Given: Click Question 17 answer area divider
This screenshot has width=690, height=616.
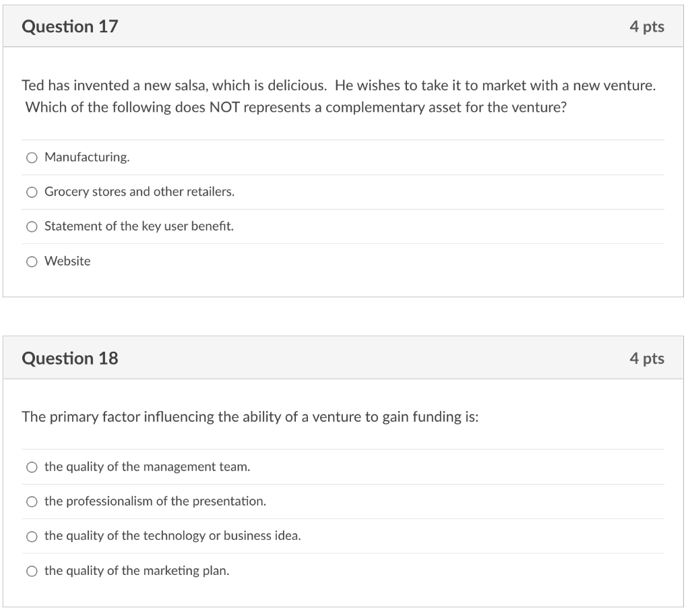Looking at the screenshot, I should 344,175.
